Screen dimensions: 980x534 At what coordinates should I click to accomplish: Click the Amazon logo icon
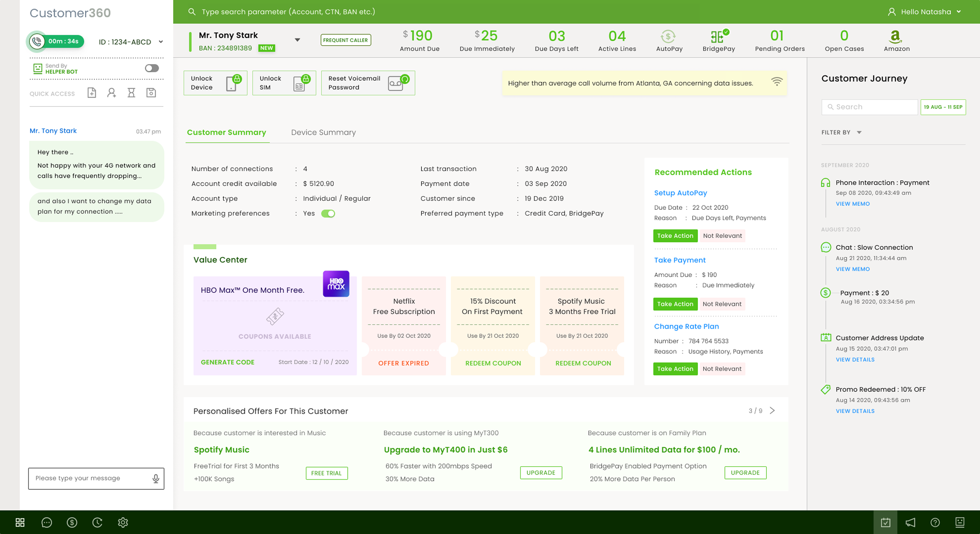895,37
